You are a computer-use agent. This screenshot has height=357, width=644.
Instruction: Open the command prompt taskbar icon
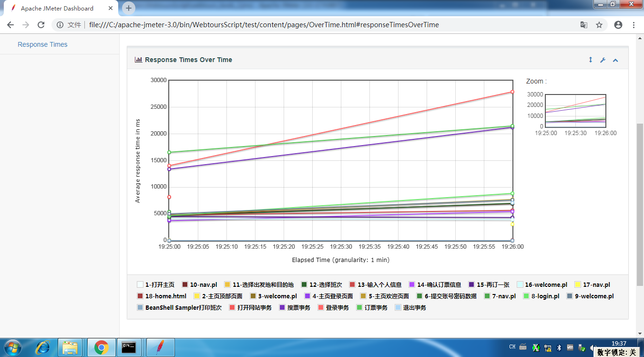click(x=129, y=347)
